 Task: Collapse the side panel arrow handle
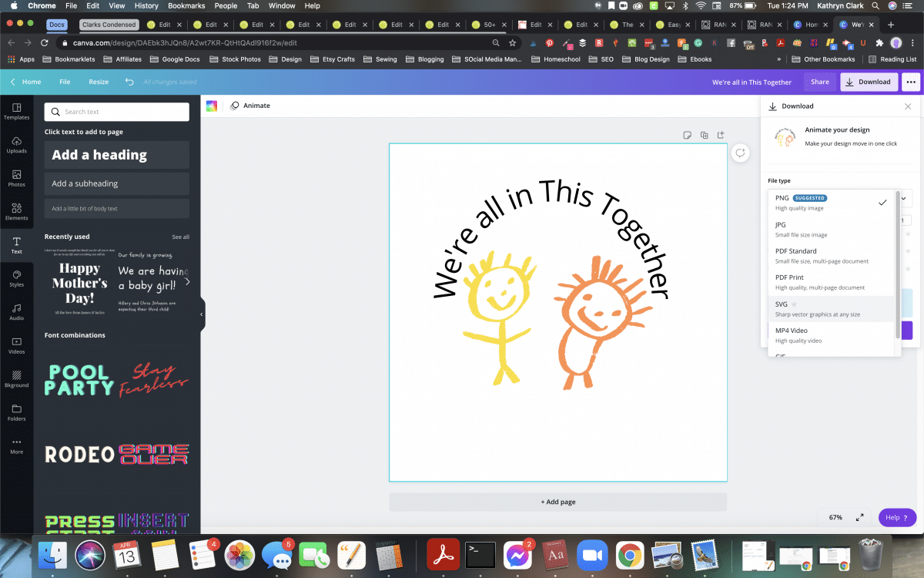coord(202,314)
